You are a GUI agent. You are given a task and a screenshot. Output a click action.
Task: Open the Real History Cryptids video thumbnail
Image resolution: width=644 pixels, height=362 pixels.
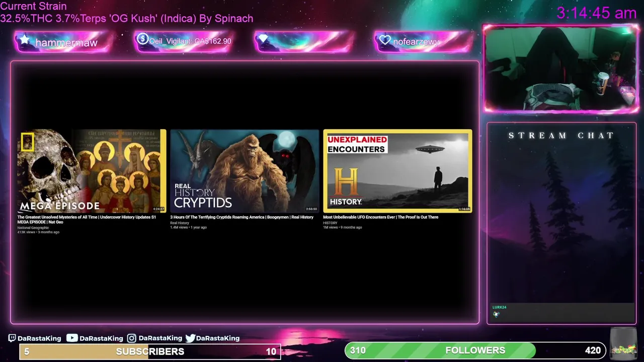click(x=245, y=171)
